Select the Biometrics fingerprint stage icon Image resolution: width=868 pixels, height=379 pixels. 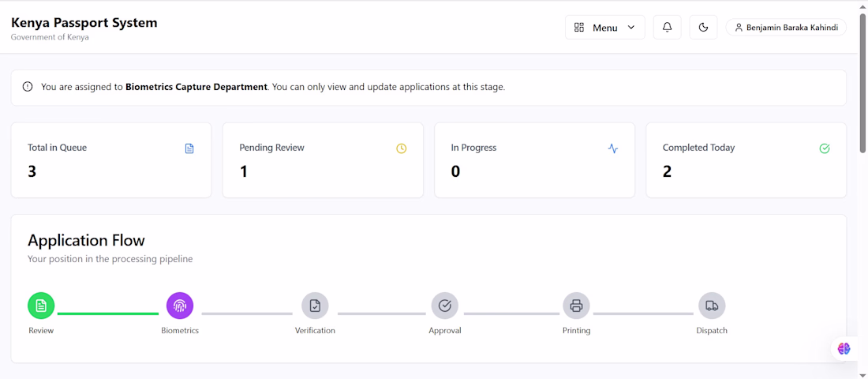point(180,306)
